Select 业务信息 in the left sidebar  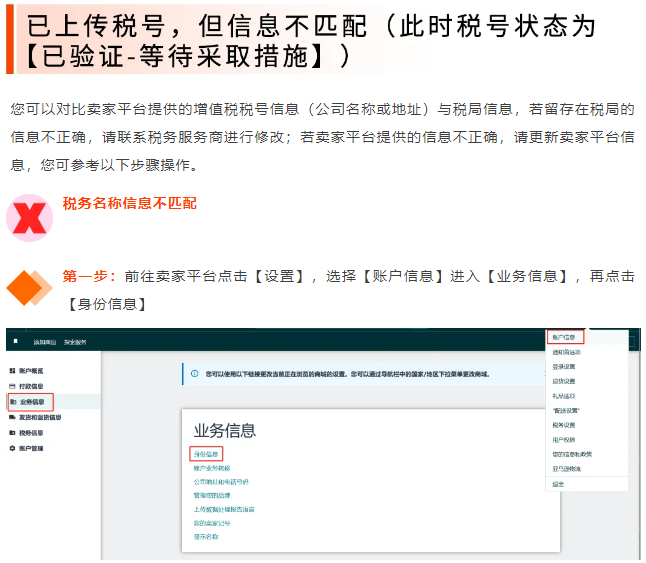[32, 402]
